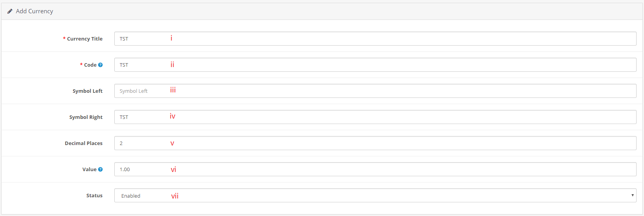Image resolution: width=644 pixels, height=216 pixels.
Task: Click the arrow at Status dropdown's right edge
Action: [x=632, y=195]
